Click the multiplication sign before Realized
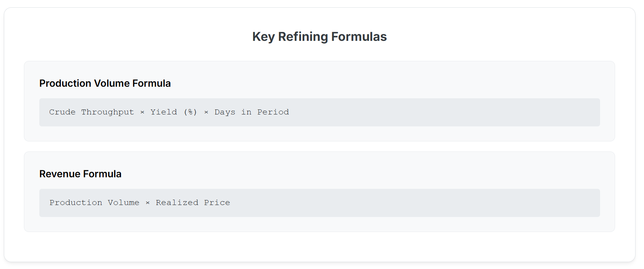This screenshot has width=644, height=269. coord(148,203)
